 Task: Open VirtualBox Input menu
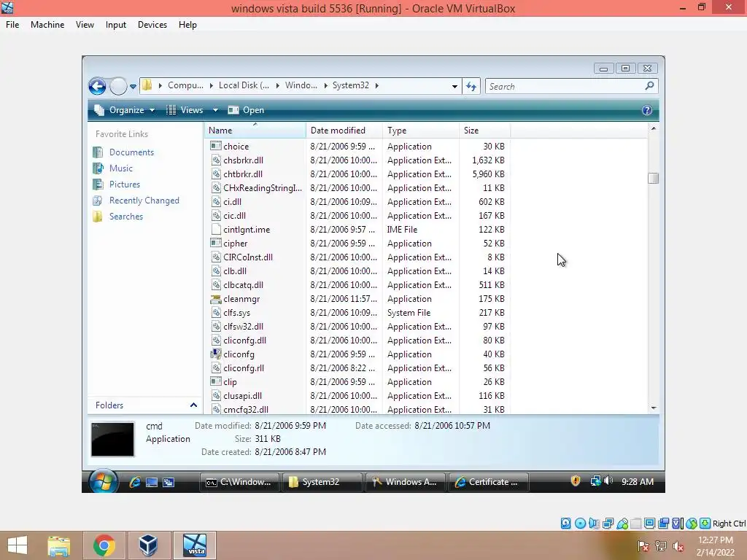click(116, 25)
